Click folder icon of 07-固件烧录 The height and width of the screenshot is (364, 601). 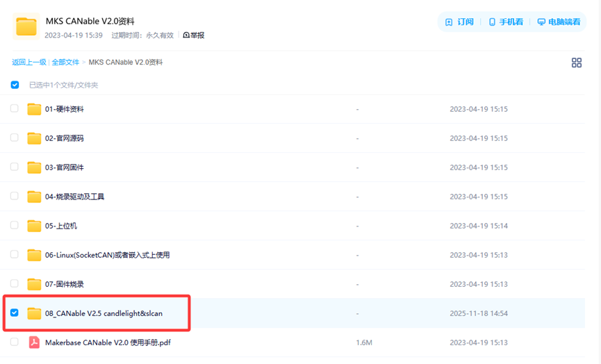[x=34, y=284]
